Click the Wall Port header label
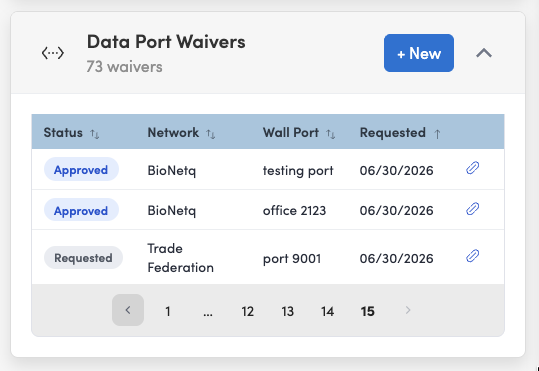This screenshot has width=539, height=371. (291, 133)
